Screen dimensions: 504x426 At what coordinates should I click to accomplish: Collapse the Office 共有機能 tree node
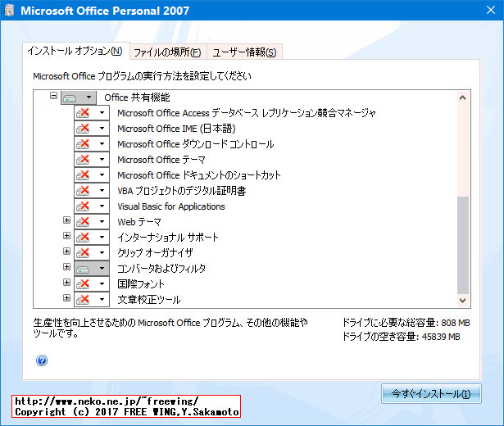tap(54, 96)
